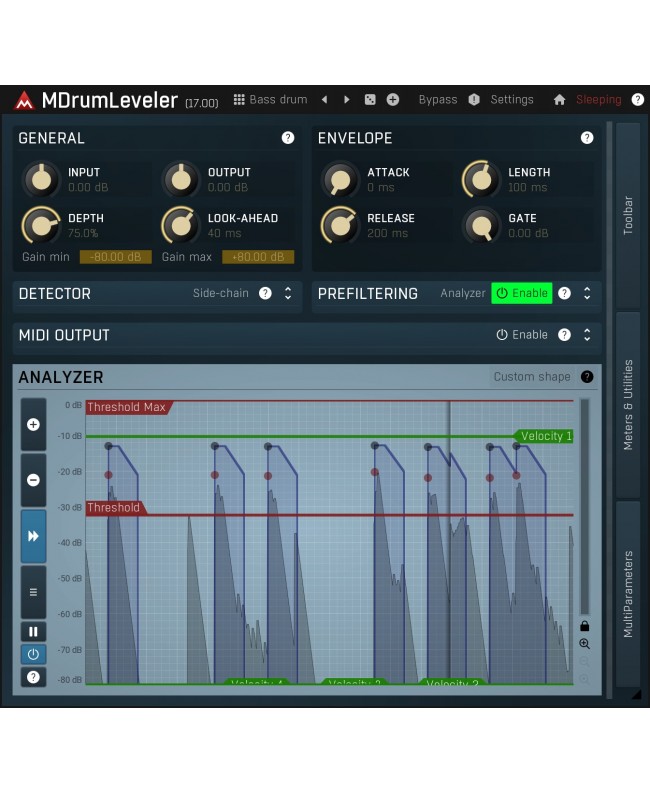Click the analyzer magnifier zoom icon
650x794 pixels.
click(x=585, y=644)
